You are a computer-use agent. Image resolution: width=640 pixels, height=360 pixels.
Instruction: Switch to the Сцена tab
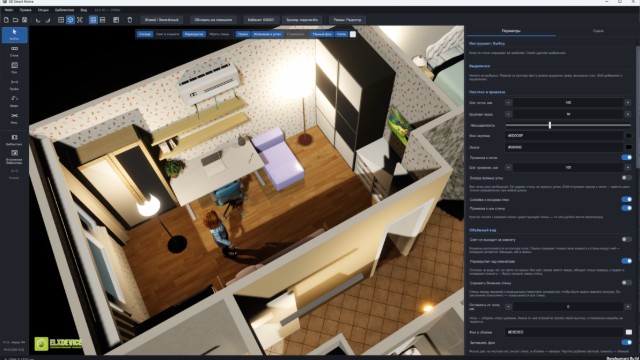click(x=598, y=31)
